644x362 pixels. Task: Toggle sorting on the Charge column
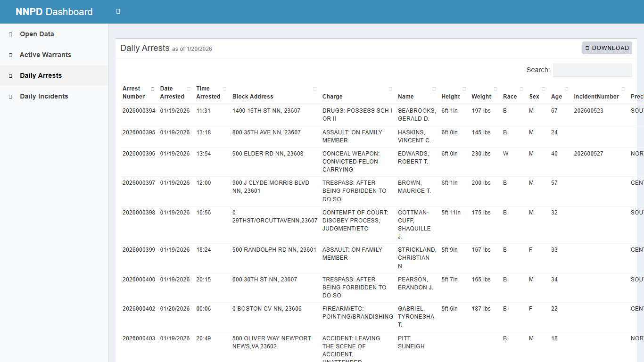390,89
